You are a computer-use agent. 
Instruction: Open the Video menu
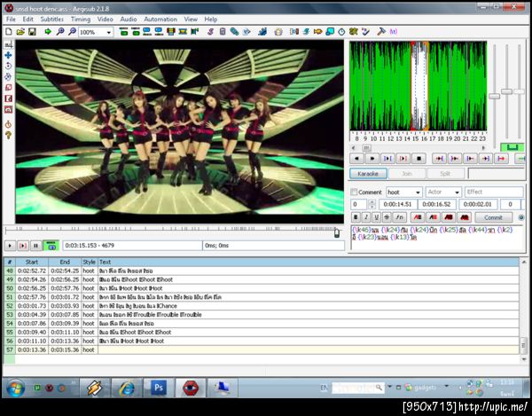106,20
